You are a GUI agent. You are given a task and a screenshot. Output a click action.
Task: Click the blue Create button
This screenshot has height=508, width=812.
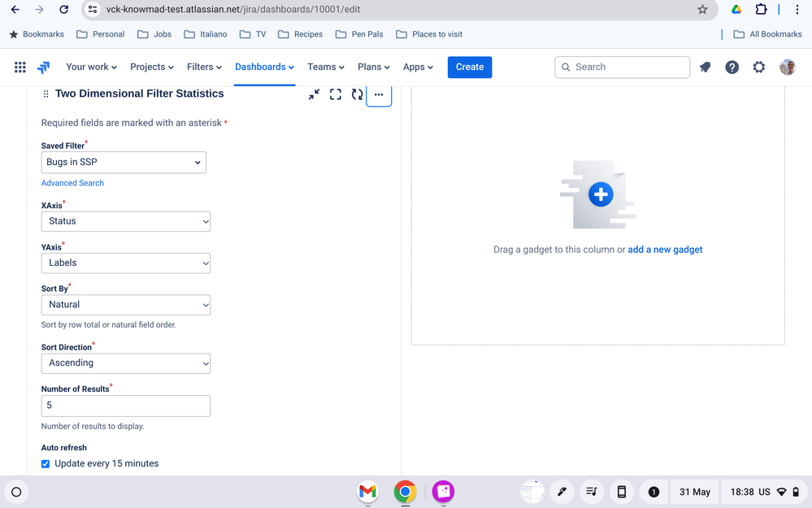coord(470,67)
